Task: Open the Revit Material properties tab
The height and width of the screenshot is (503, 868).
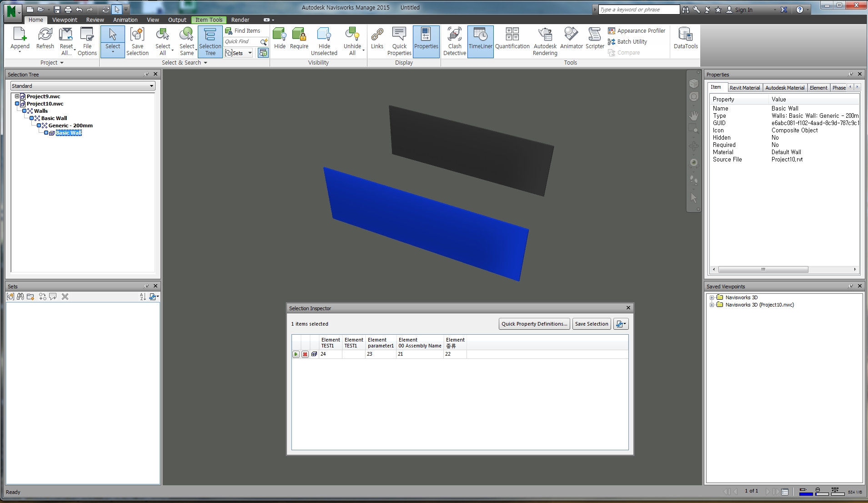Action: click(x=745, y=87)
